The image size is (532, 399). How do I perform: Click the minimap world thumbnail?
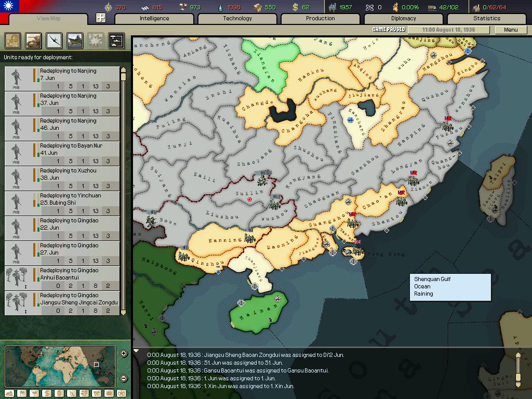pyautogui.click(x=60, y=366)
